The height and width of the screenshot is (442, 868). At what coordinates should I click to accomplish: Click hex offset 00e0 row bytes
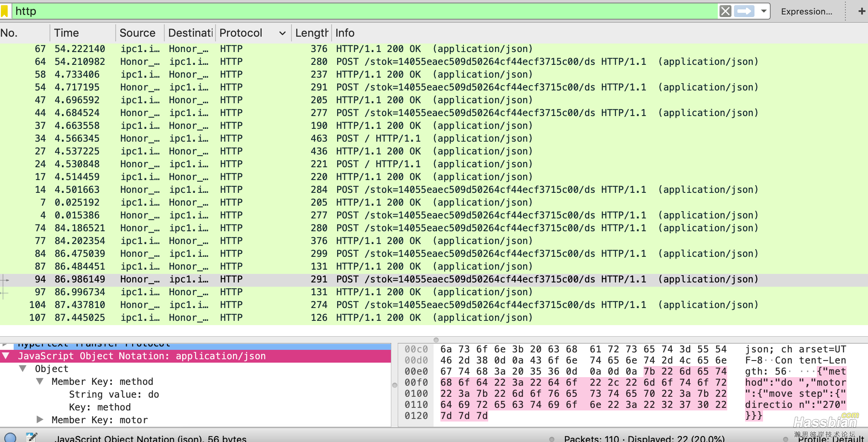[583, 372]
